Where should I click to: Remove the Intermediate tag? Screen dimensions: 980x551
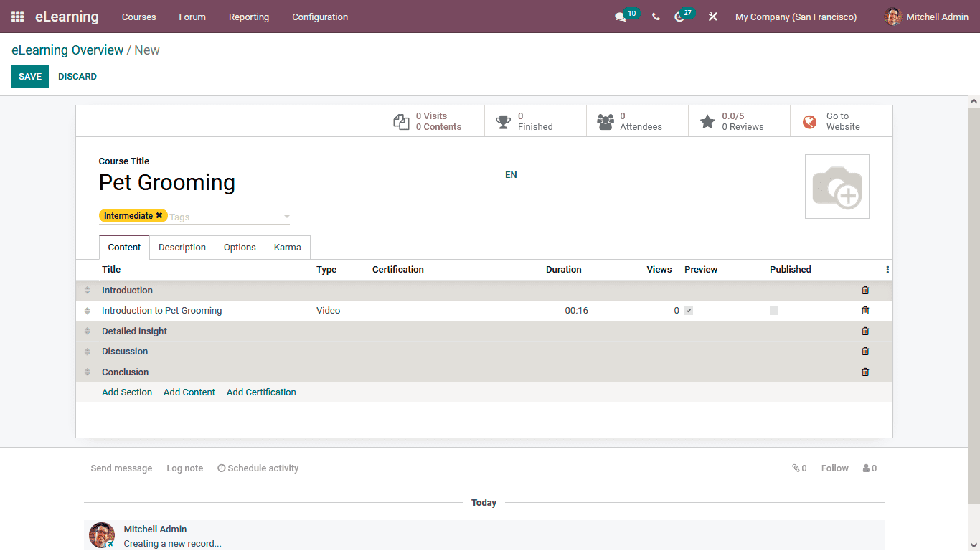pyautogui.click(x=159, y=215)
